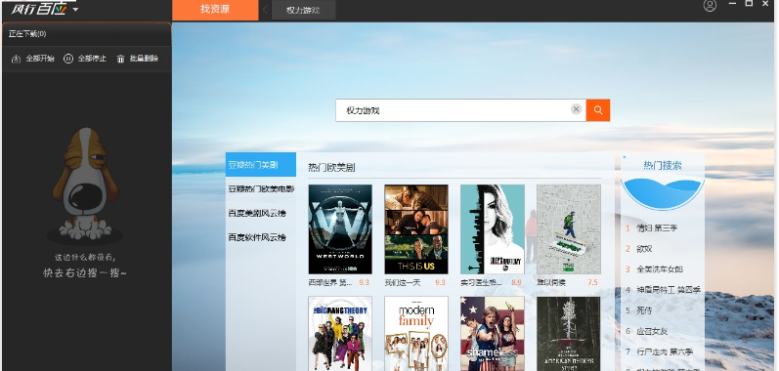Clear the search box with the X icon
Viewport: 779px width, 371px height.
pos(576,109)
